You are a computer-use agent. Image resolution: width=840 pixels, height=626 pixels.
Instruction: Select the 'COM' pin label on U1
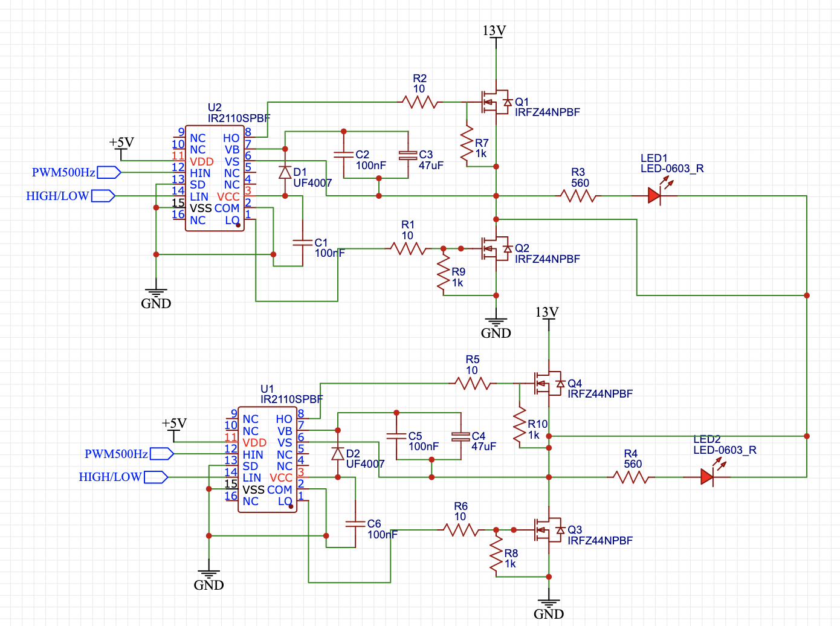click(280, 489)
